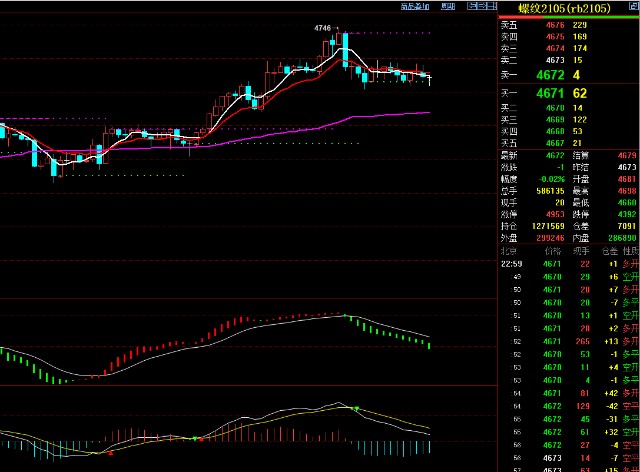
Task: Click the second short link at chart top
Action: pos(441,7)
